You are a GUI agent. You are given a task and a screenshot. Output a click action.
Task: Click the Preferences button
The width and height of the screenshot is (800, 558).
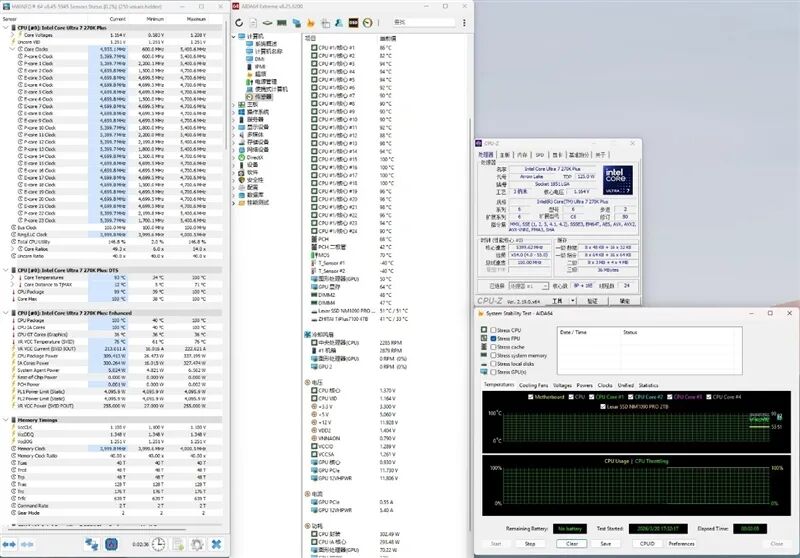point(681,544)
